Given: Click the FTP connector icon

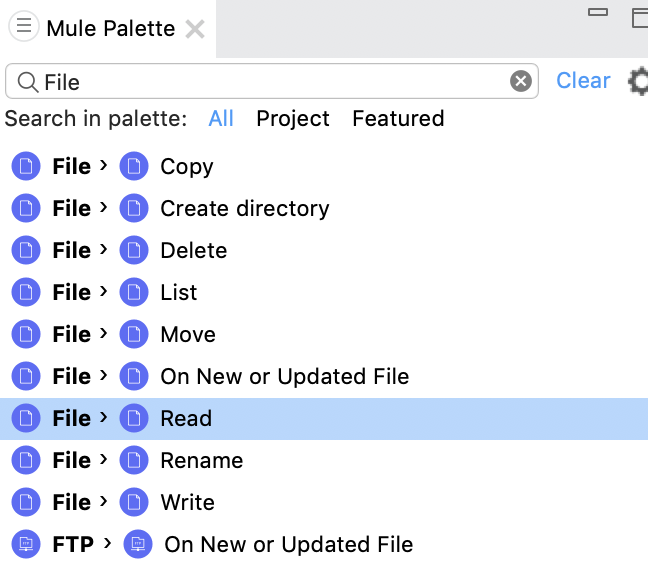Looking at the screenshot, I should click(26, 544).
